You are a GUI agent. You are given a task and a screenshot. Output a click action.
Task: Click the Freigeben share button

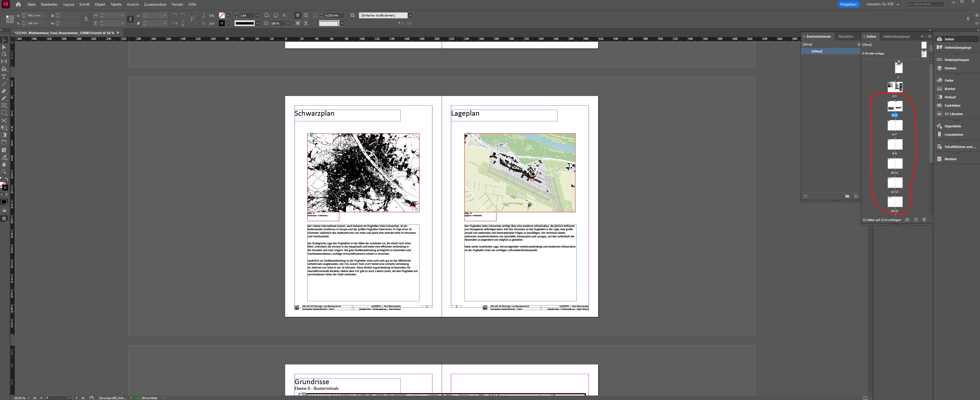pyautogui.click(x=848, y=4)
